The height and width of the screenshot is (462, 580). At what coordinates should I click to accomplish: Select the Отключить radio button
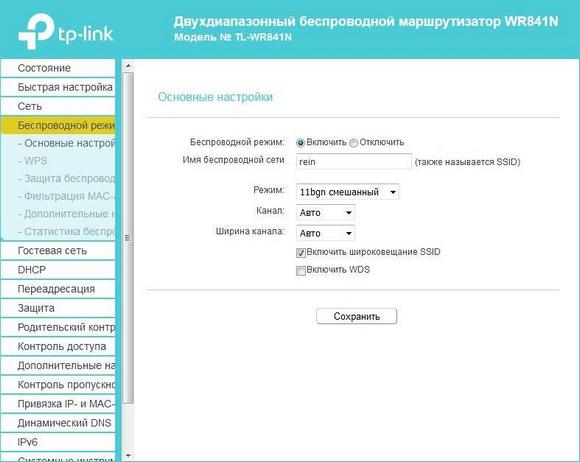coord(354,142)
